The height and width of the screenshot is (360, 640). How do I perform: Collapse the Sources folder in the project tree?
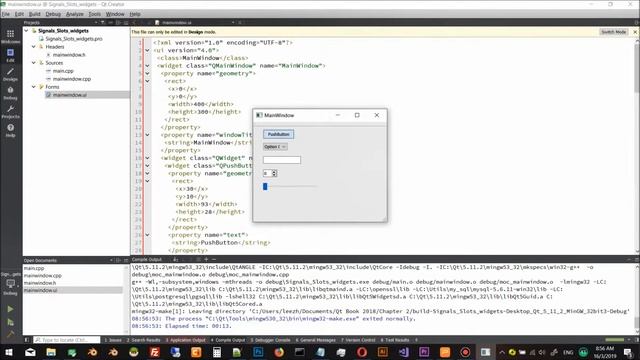[x=34, y=63]
